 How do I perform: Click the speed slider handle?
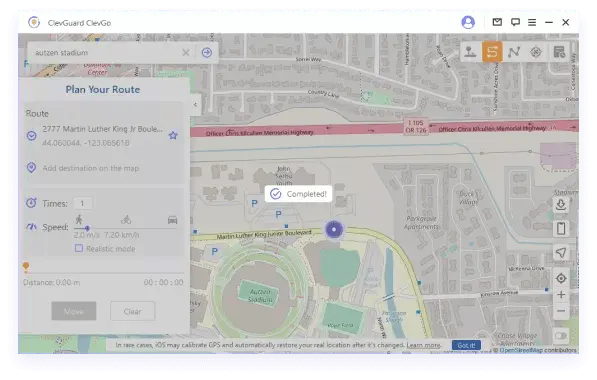coord(87,228)
